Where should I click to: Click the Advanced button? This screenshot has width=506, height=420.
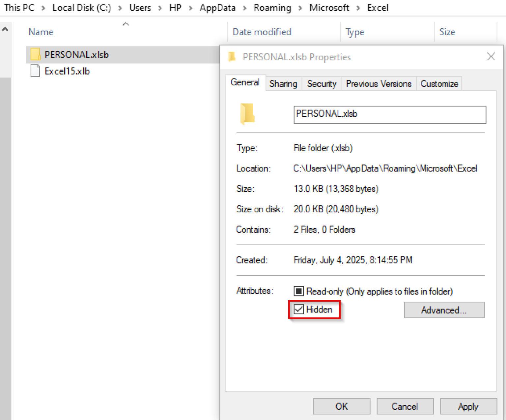click(444, 310)
